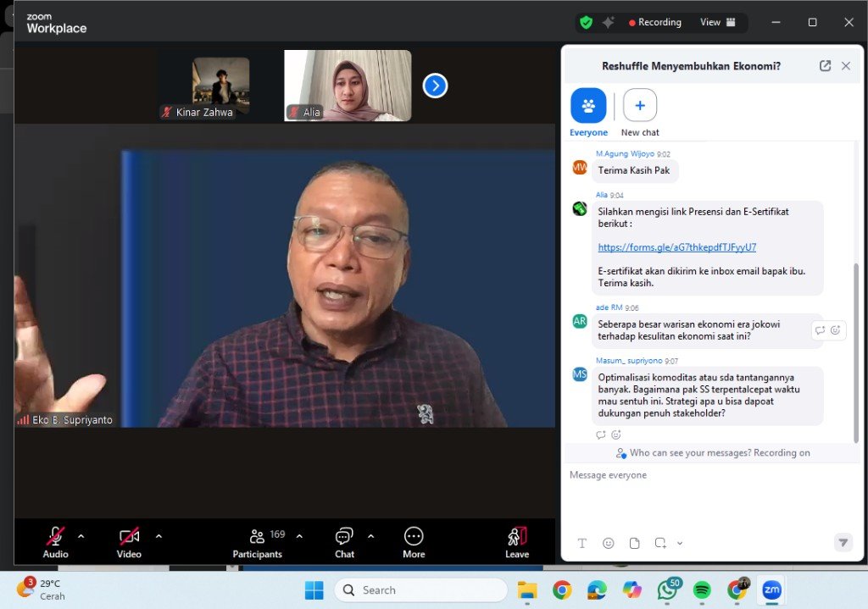This screenshot has height=609, width=868.
Task: Open the arrow next to Participants
Action: point(299,536)
